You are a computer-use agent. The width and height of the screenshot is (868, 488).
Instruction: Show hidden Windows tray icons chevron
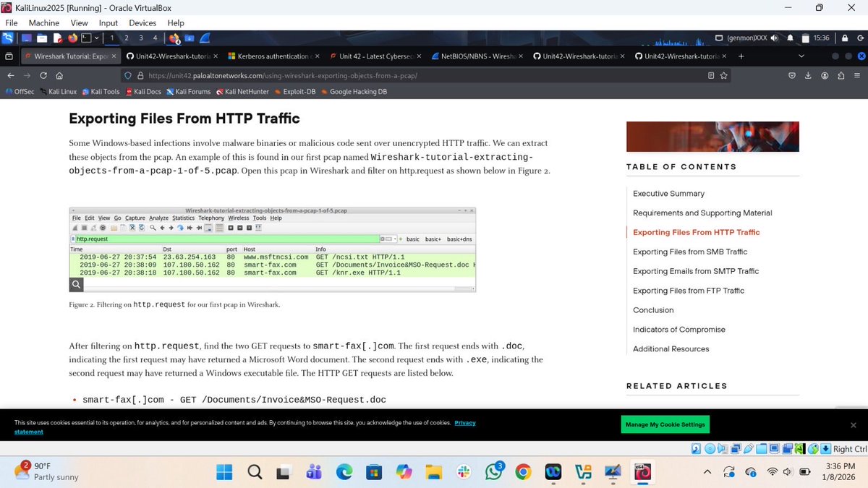click(x=707, y=472)
